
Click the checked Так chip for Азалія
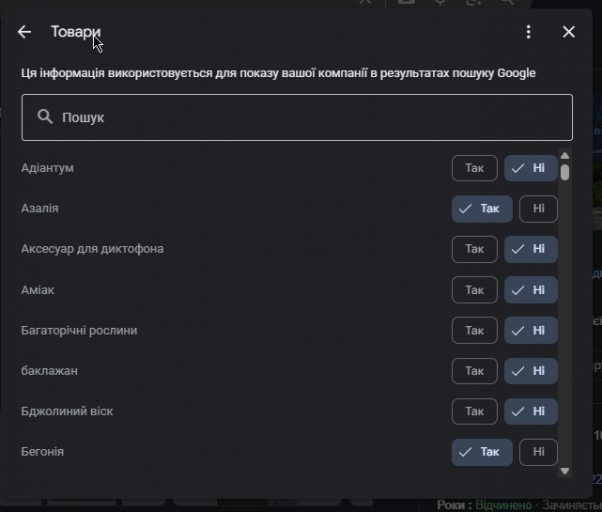coord(482,209)
